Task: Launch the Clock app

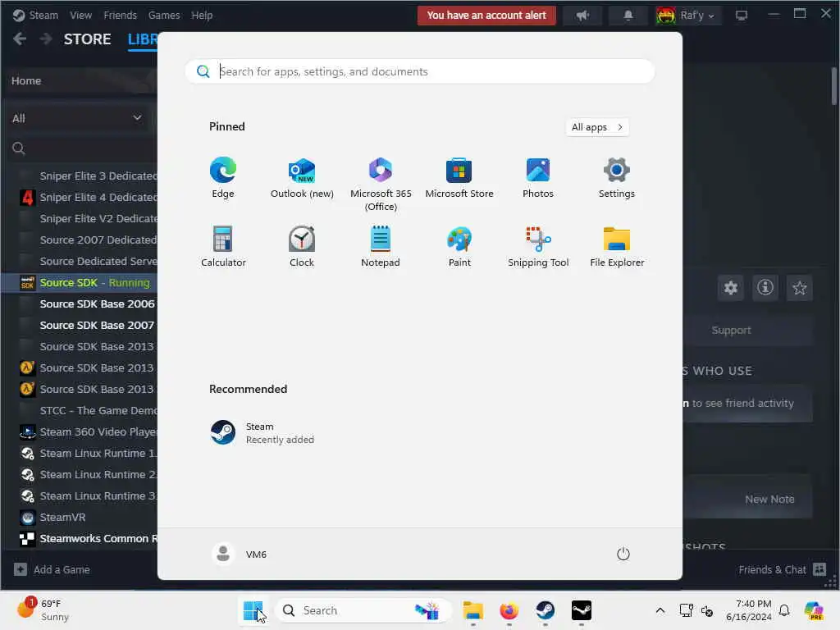Action: [x=302, y=247]
